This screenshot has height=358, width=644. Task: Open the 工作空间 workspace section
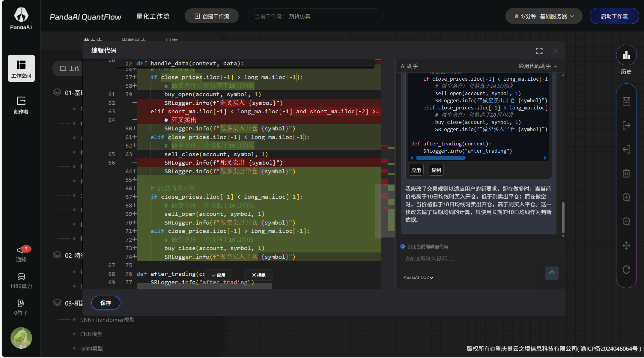21,68
